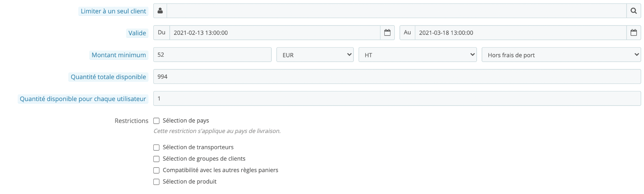Click the valid-from date input field
This screenshot has height=194, width=644.
[x=275, y=33]
